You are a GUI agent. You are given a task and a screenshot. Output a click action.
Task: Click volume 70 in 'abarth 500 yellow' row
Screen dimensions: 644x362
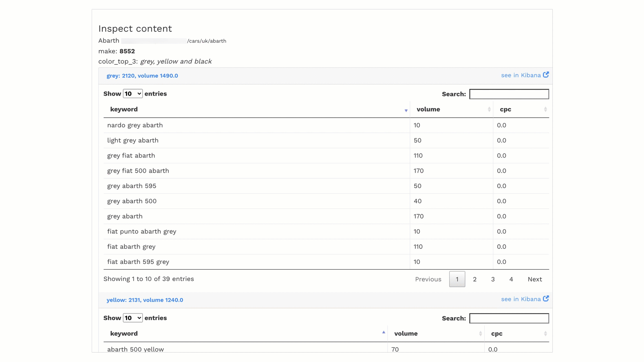[x=395, y=349]
